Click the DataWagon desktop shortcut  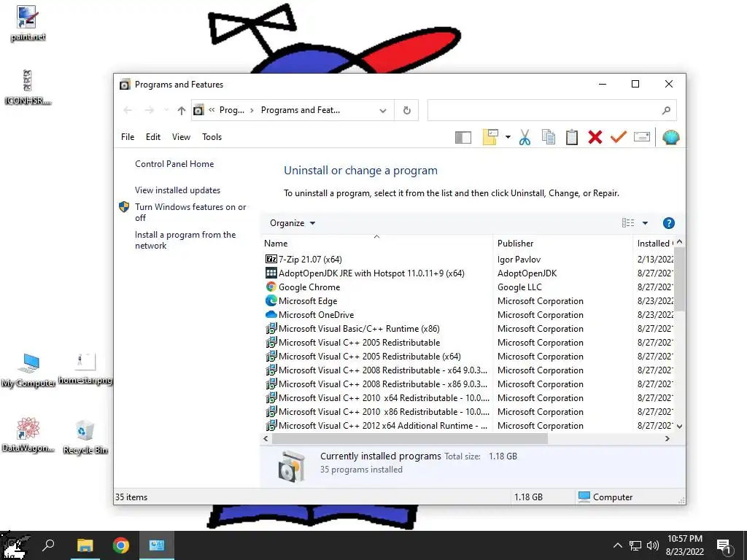tap(28, 435)
